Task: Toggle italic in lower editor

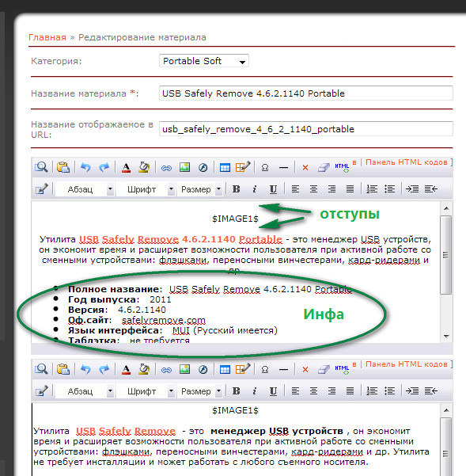Action: pos(255,391)
